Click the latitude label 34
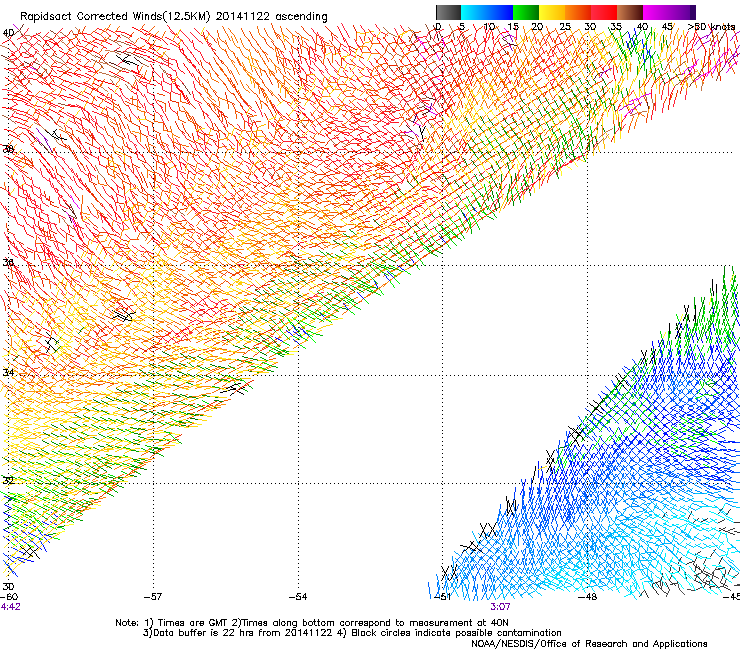 pos(8,372)
